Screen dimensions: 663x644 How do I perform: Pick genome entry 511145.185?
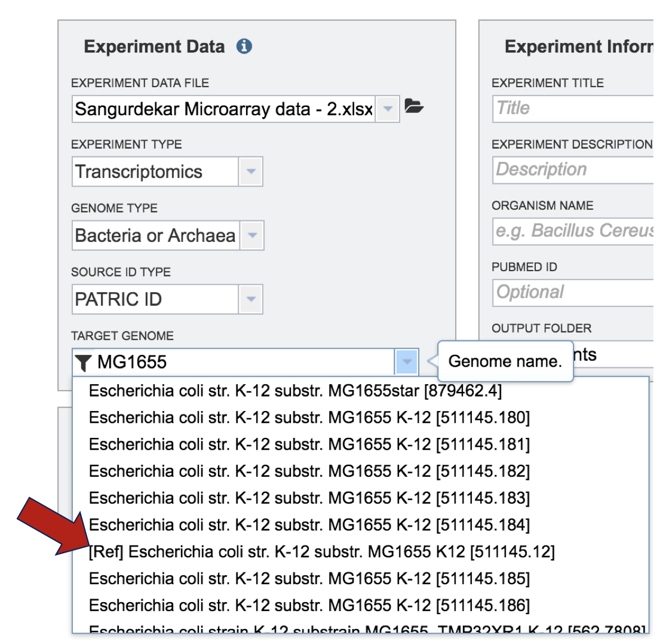pos(309,579)
